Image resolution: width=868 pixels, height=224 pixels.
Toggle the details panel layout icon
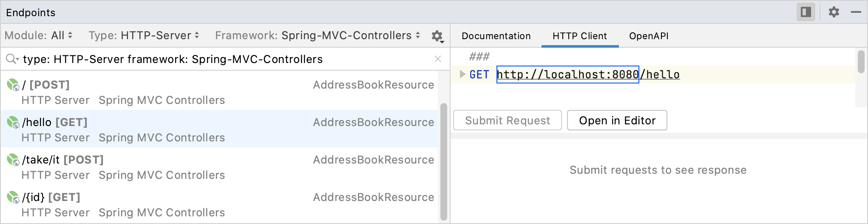(806, 12)
